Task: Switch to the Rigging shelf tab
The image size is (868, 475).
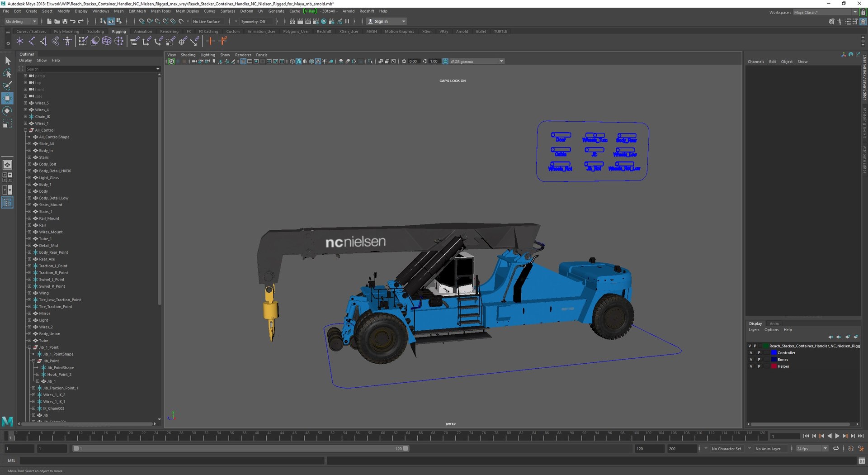Action: point(119,32)
